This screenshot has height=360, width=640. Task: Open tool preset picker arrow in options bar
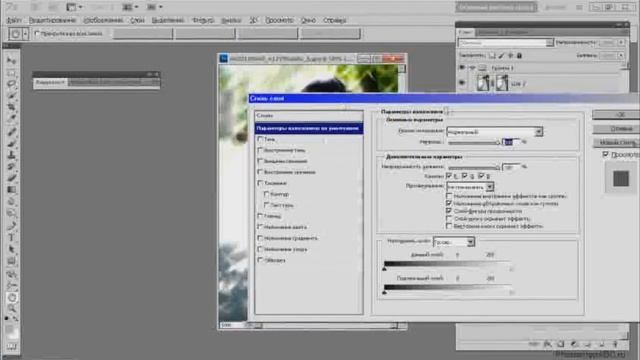(x=25, y=34)
